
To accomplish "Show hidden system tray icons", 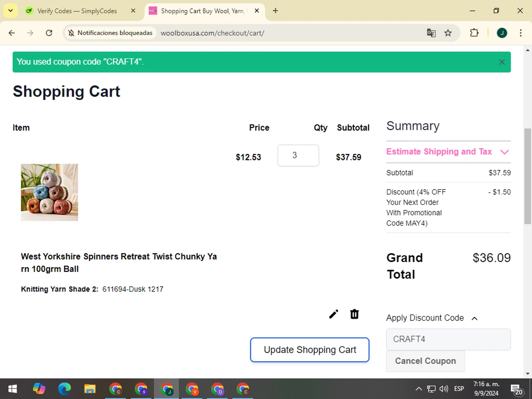I will 419,389.
